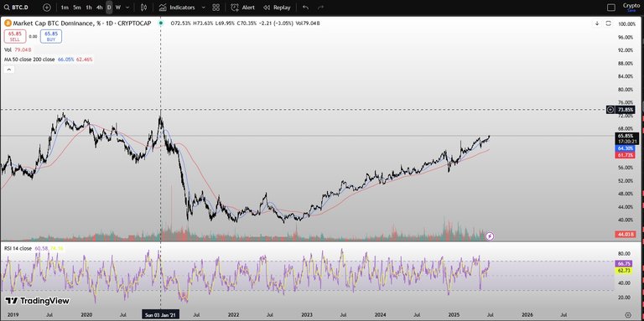This screenshot has width=644, height=321.
Task: Open the Indicators dialog
Action: pyautogui.click(x=177, y=8)
